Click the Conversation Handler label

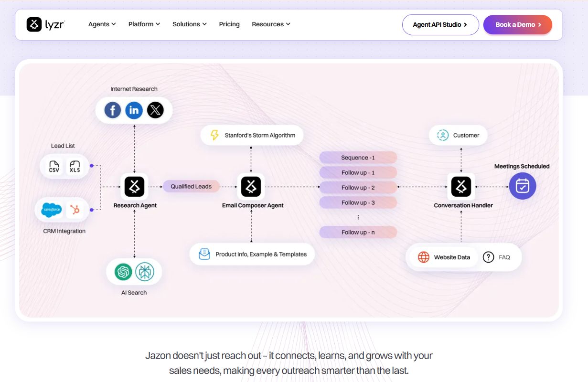coord(463,205)
